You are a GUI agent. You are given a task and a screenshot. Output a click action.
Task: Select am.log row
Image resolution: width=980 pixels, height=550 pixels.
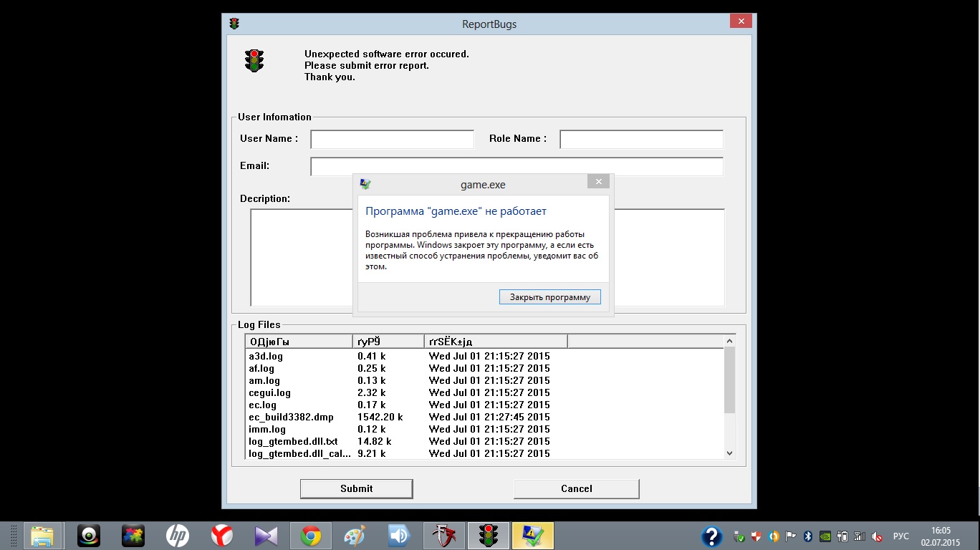(264, 380)
